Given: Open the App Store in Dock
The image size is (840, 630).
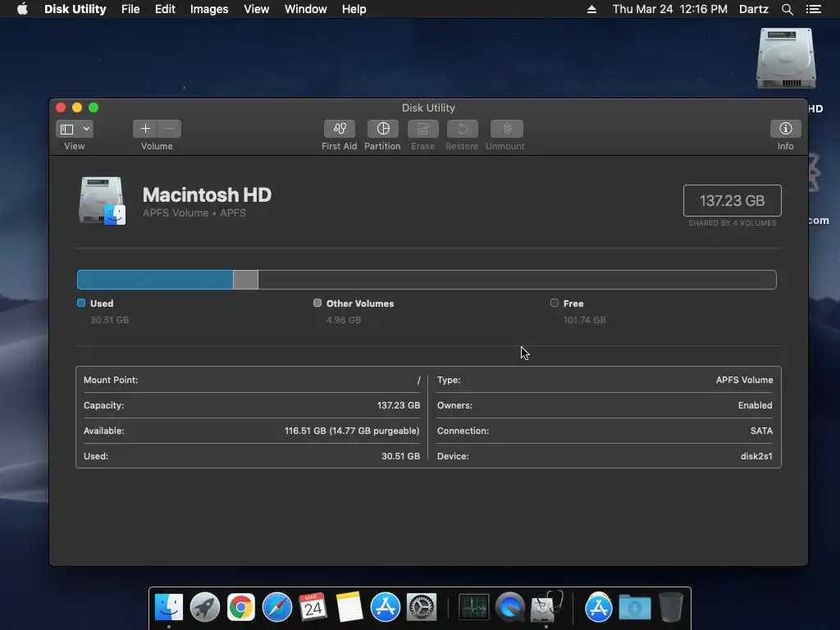Looking at the screenshot, I should [x=386, y=607].
